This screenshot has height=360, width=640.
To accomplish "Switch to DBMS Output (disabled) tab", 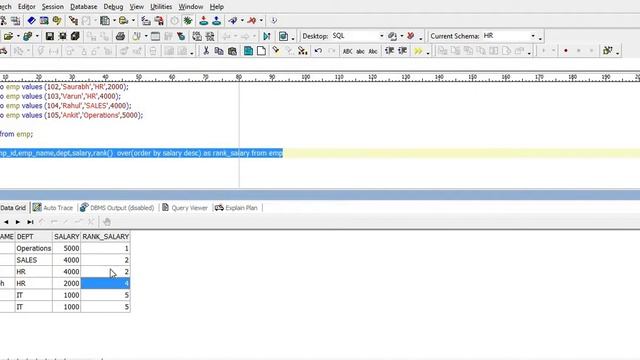I will 117,208.
